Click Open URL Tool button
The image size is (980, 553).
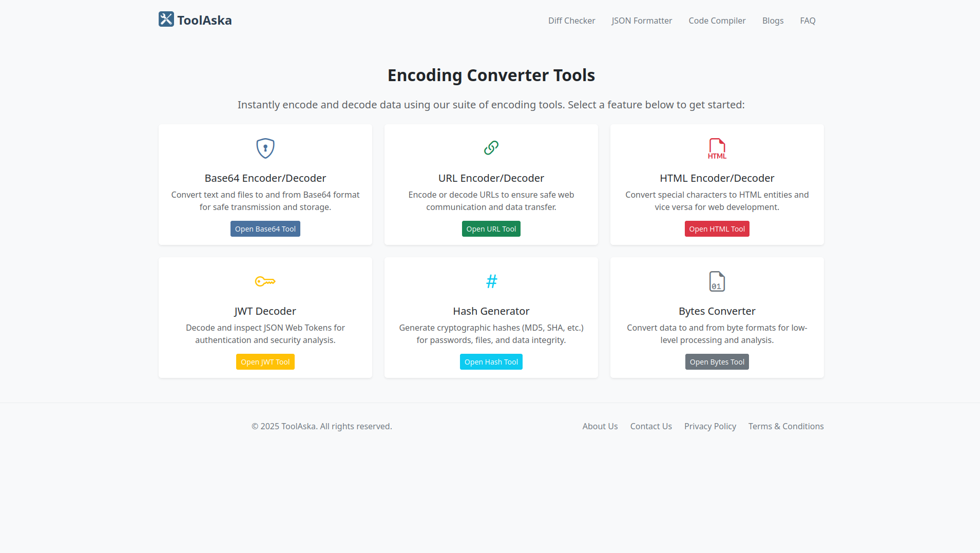[491, 229]
